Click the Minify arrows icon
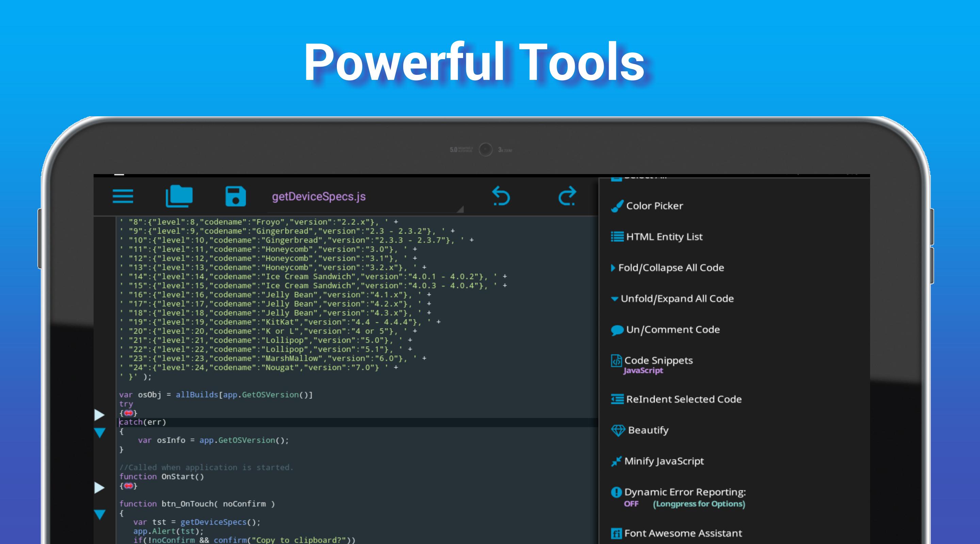Viewport: 980px width, 544px height. tap(616, 461)
